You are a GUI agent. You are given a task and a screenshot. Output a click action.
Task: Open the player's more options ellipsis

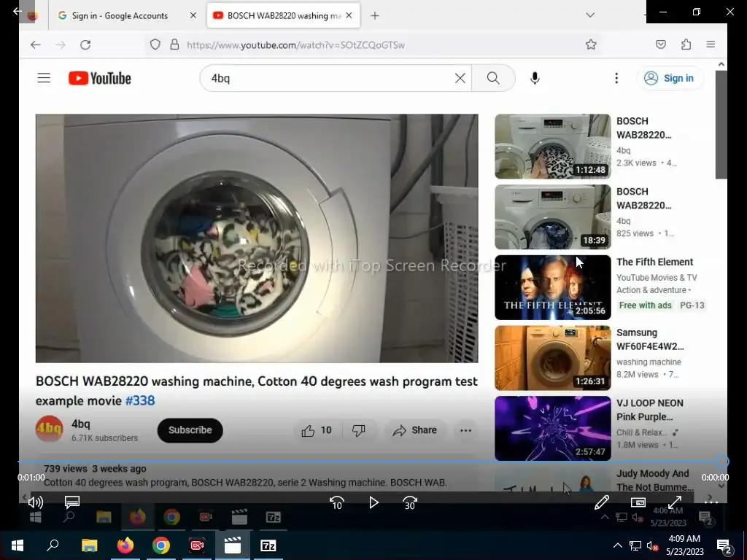(711, 502)
